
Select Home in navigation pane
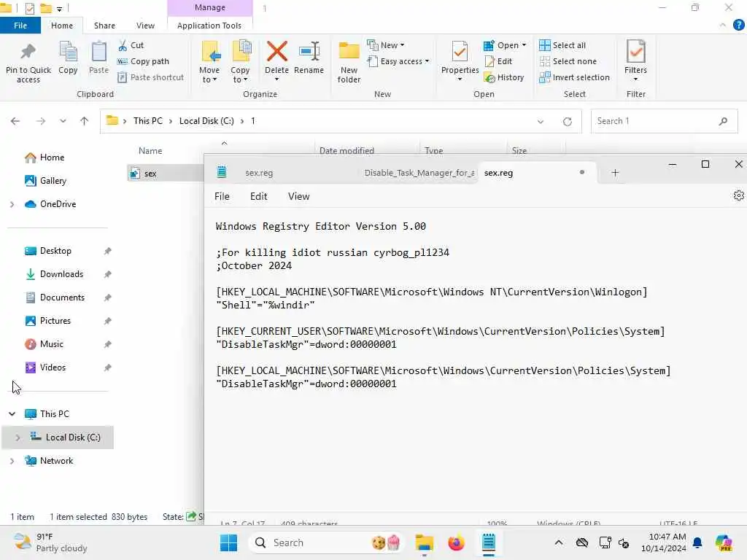tap(52, 157)
